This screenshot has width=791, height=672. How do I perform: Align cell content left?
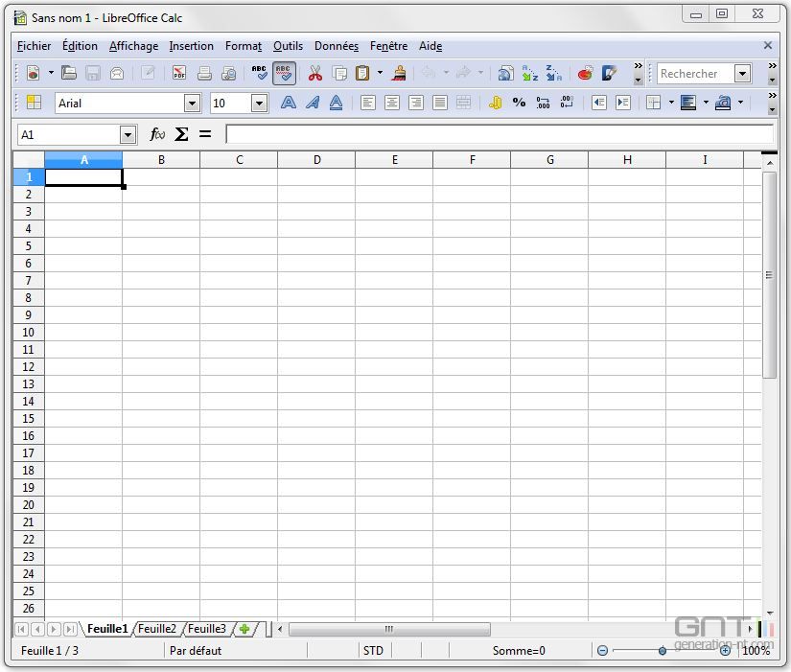coord(368,103)
